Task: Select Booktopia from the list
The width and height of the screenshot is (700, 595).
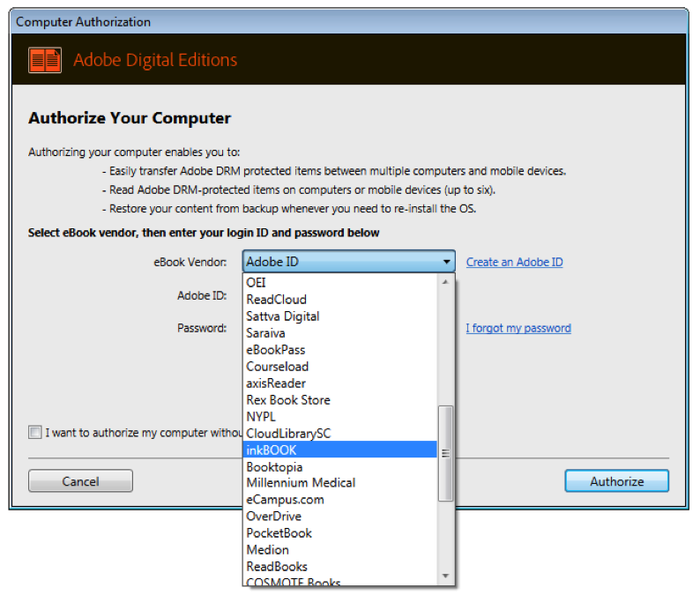Action: [340, 466]
